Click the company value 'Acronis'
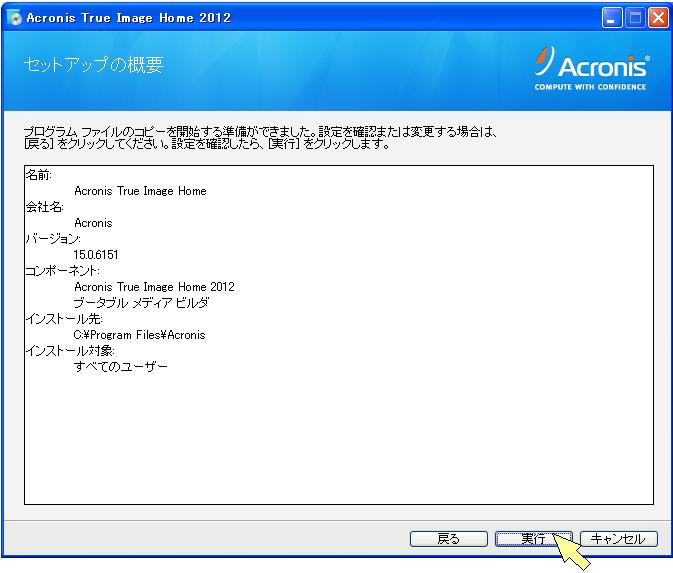The width and height of the screenshot is (673, 573). tap(93, 223)
